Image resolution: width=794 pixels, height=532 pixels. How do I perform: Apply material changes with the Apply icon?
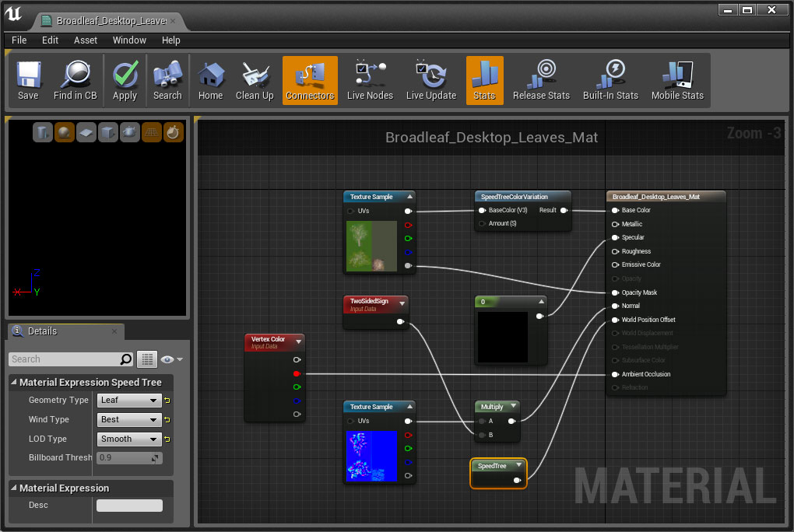(x=125, y=81)
